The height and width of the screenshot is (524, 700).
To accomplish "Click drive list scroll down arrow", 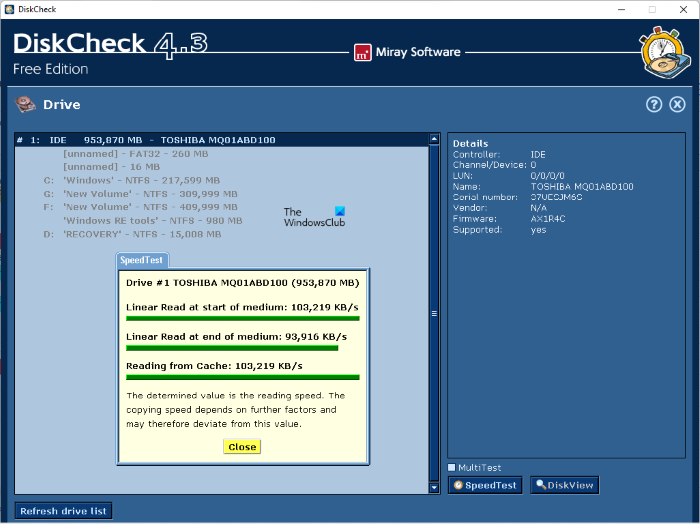I will (x=434, y=488).
